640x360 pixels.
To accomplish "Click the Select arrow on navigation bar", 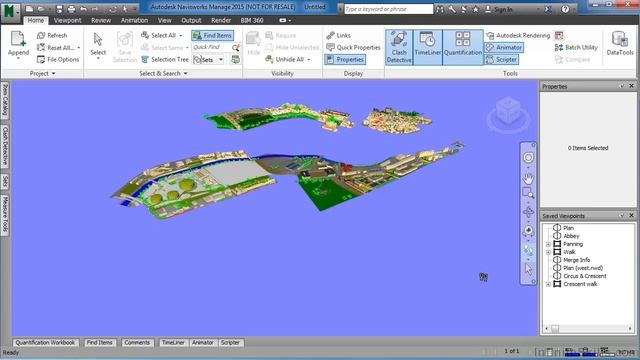I will click(528, 269).
